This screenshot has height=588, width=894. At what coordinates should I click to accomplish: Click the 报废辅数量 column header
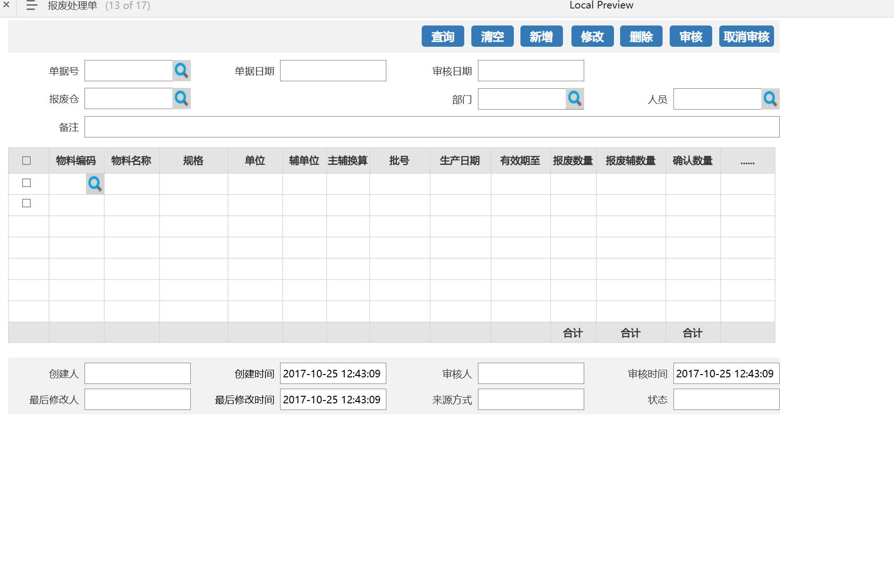point(631,161)
